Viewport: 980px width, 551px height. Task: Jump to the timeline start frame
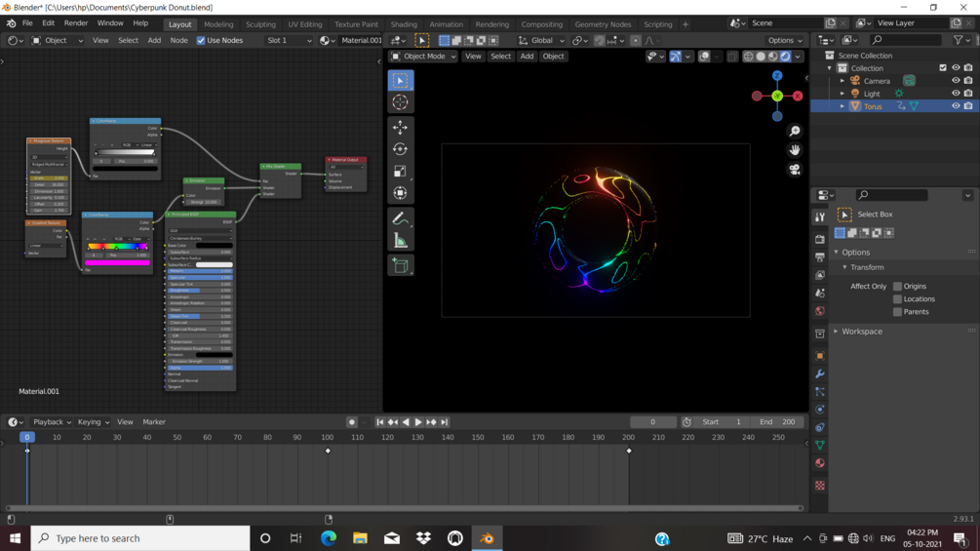(379, 421)
